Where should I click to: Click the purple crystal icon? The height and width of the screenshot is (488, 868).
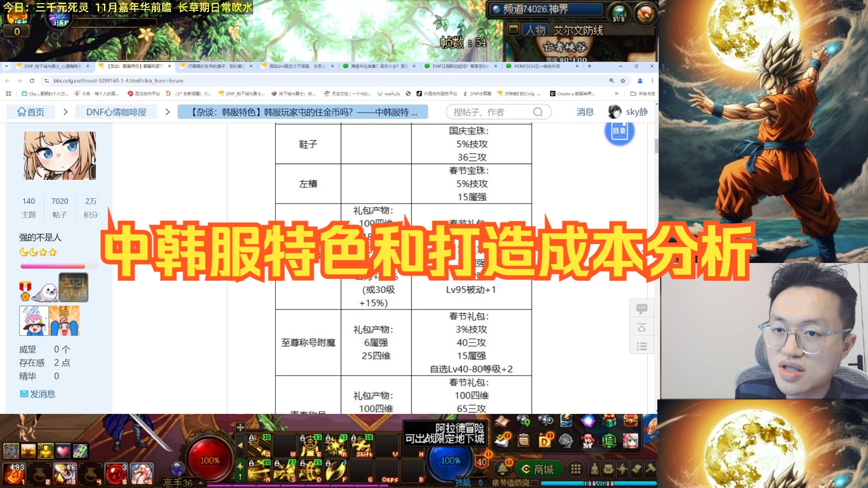click(588, 422)
